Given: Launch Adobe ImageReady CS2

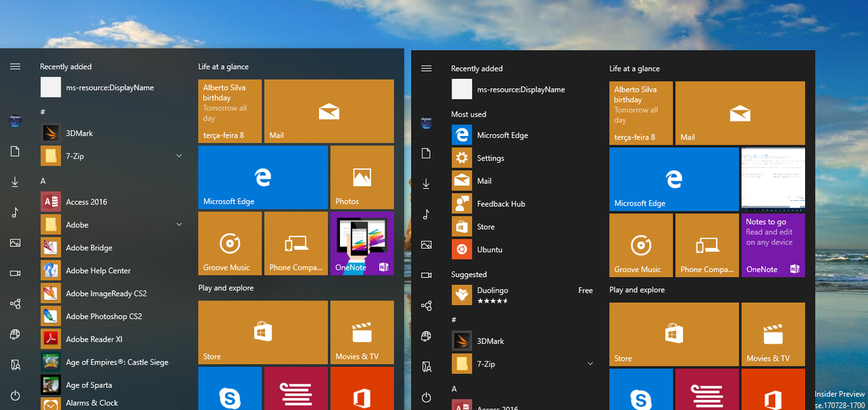Looking at the screenshot, I should pos(112,294).
